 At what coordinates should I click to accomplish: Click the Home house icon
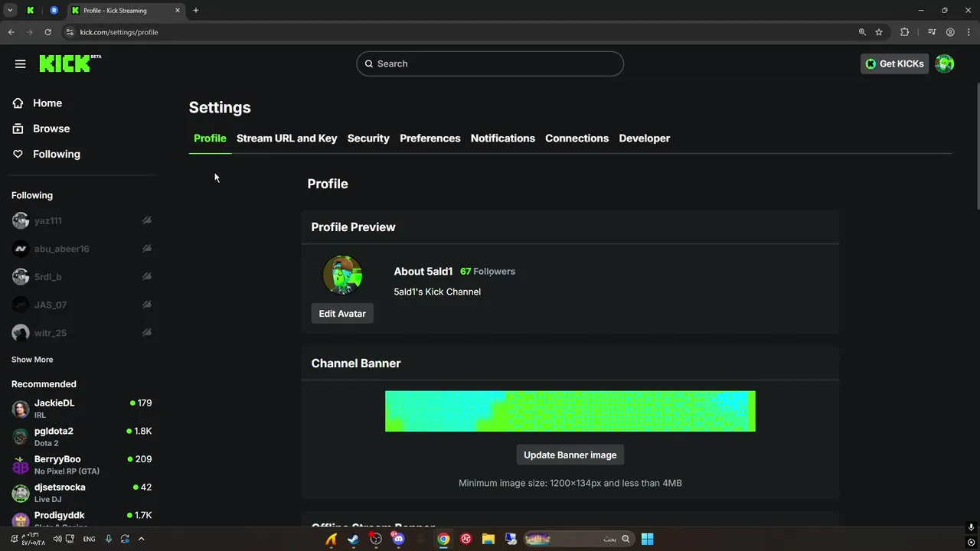(18, 103)
